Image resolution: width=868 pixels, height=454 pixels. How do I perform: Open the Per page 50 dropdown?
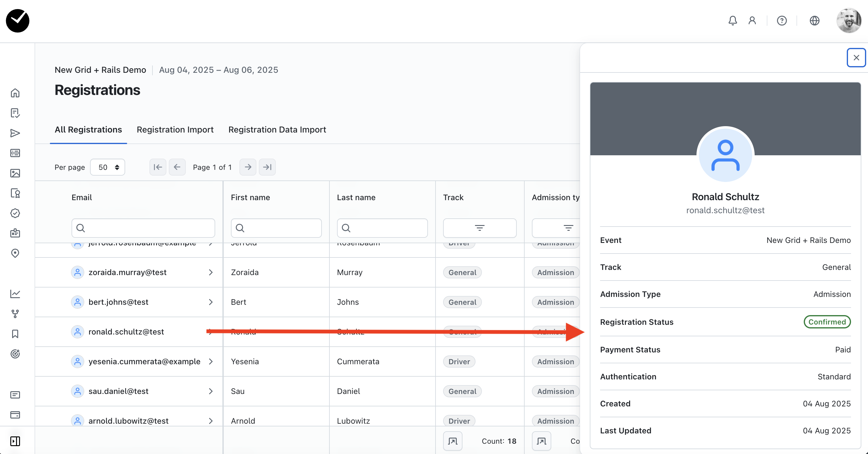point(108,167)
